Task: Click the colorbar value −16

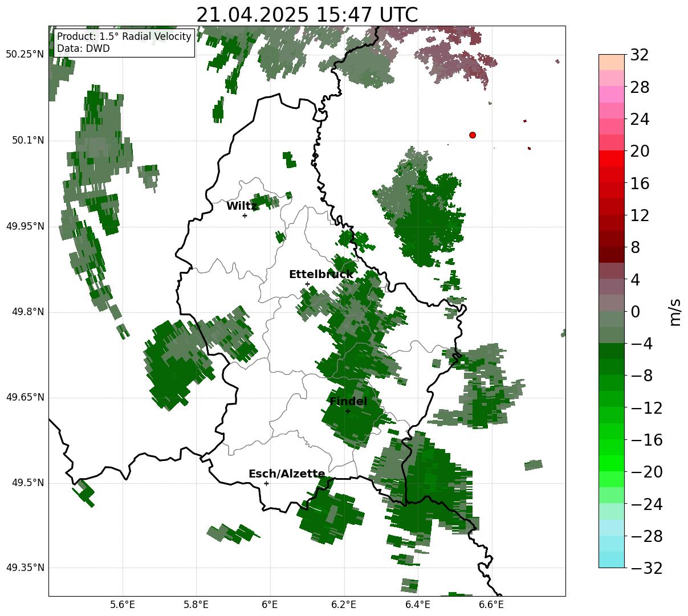Action: [x=646, y=440]
